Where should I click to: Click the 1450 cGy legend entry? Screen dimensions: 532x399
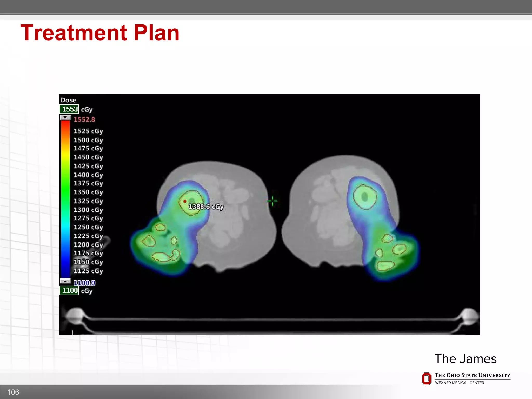[88, 157]
